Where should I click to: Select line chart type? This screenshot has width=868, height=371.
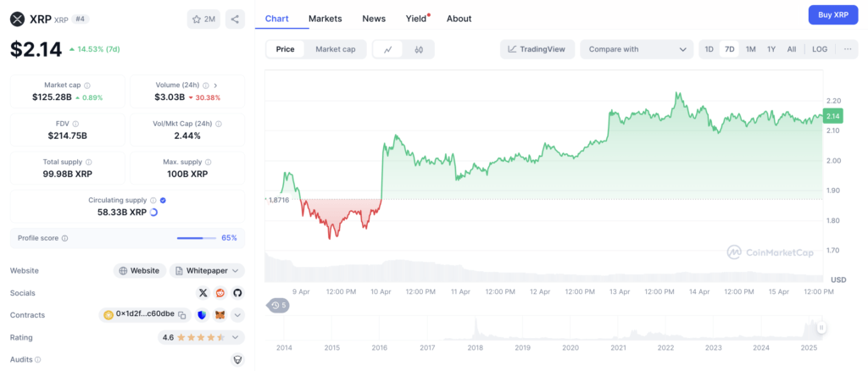click(x=388, y=49)
